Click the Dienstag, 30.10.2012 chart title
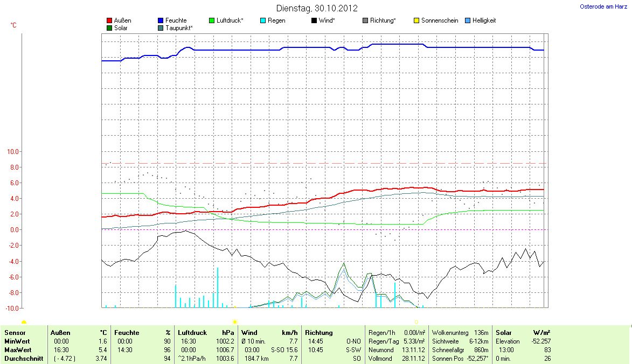Viewport: 632px width, 364px height. coord(317,8)
